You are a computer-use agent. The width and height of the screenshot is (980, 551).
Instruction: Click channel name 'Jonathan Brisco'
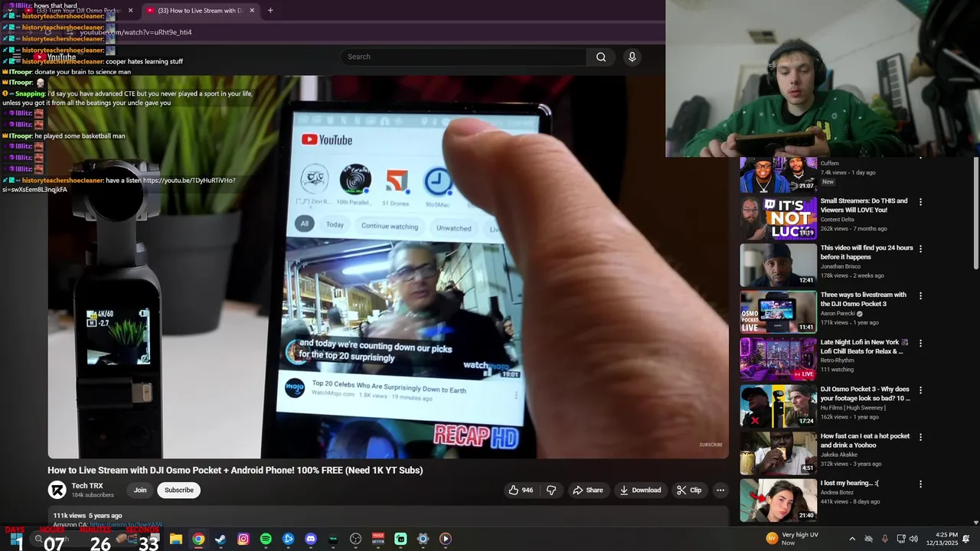(841, 266)
